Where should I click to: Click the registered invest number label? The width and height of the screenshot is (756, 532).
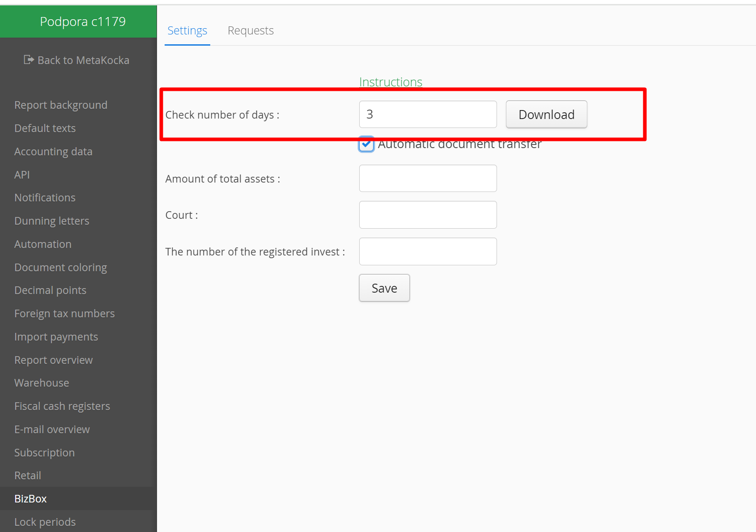coord(255,252)
